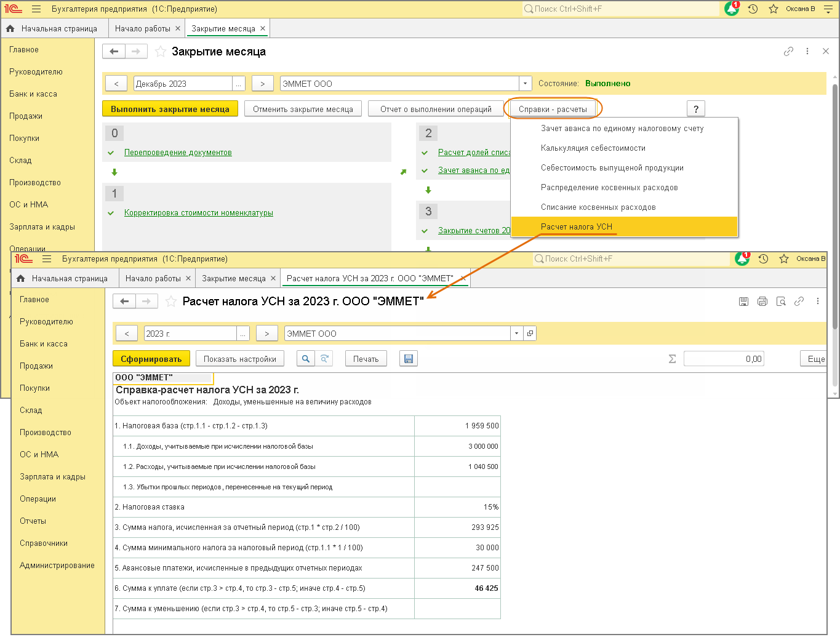Viewport: 840px width, 637px height.
Task: Click magnifier find button in report toolbar
Action: tap(306, 359)
